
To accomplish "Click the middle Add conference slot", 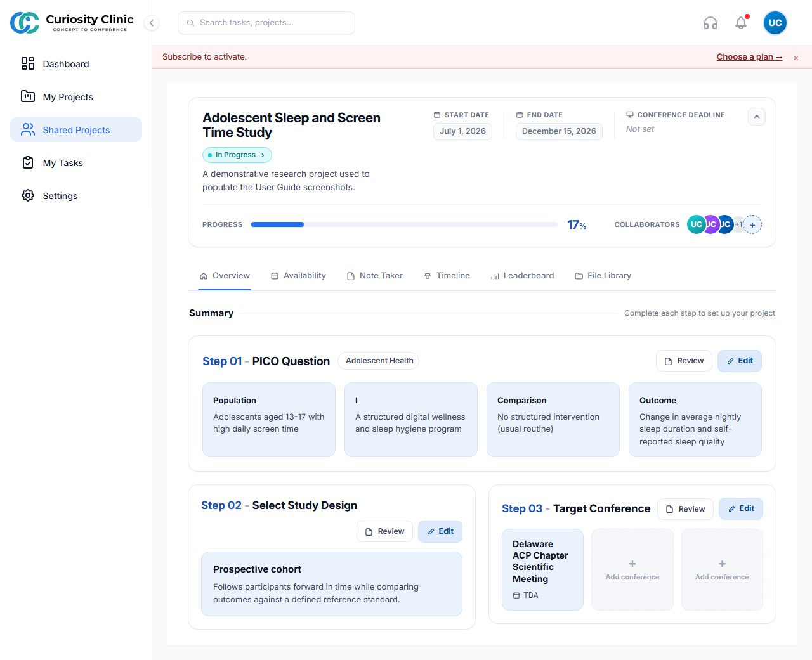I will (632, 569).
